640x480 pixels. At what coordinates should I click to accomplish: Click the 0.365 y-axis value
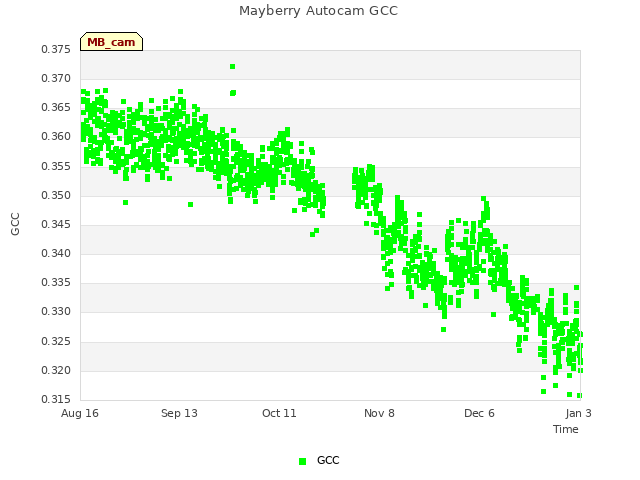coord(56,107)
